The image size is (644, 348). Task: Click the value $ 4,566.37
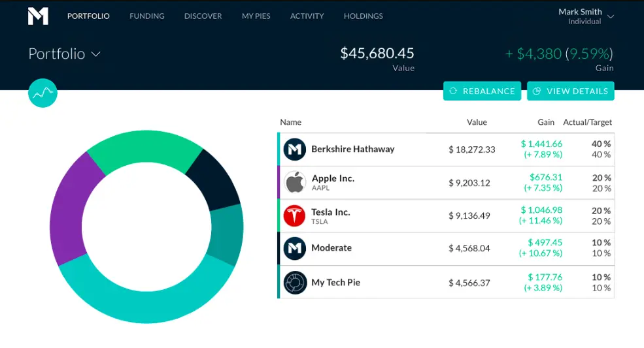[x=469, y=283]
